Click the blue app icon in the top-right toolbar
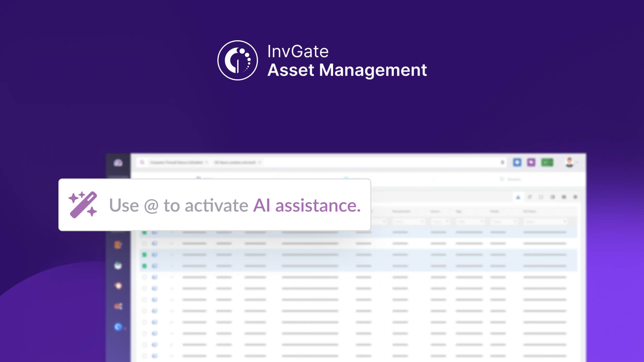The width and height of the screenshot is (644, 362). [517, 163]
